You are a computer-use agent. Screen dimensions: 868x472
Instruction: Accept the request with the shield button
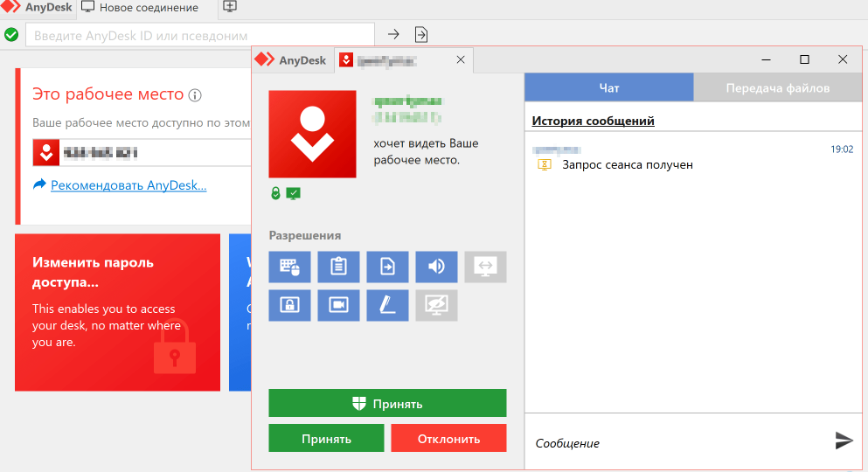tap(387, 404)
